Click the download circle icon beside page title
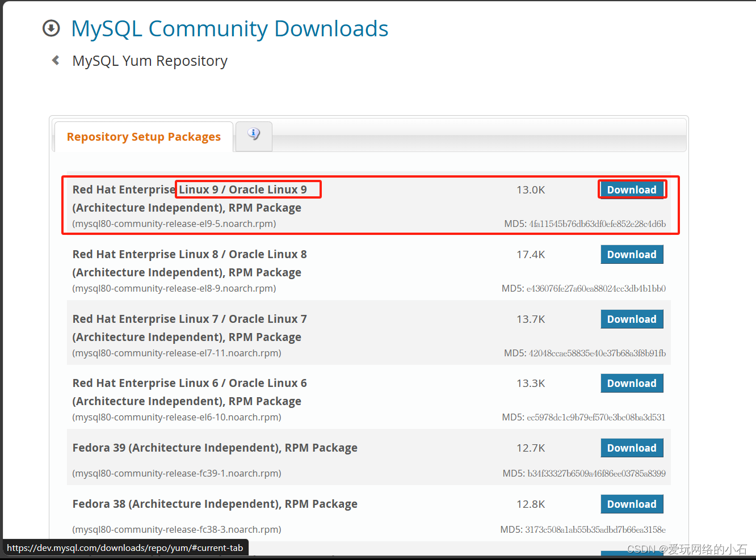This screenshot has height=560, width=756. [x=51, y=28]
